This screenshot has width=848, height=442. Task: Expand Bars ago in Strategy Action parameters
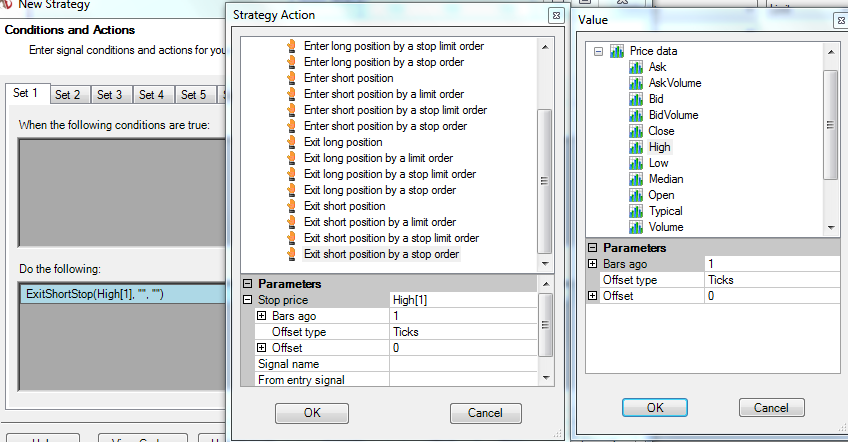[262, 316]
